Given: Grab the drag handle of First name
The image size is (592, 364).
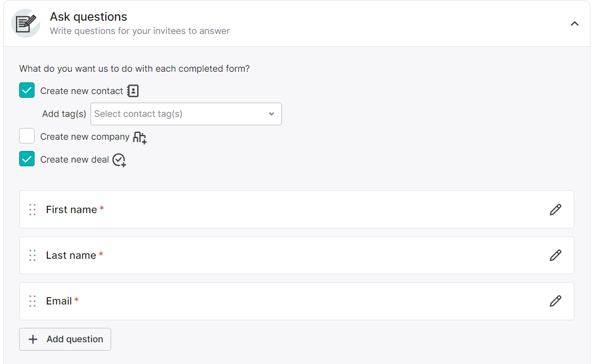Looking at the screenshot, I should click(32, 210).
